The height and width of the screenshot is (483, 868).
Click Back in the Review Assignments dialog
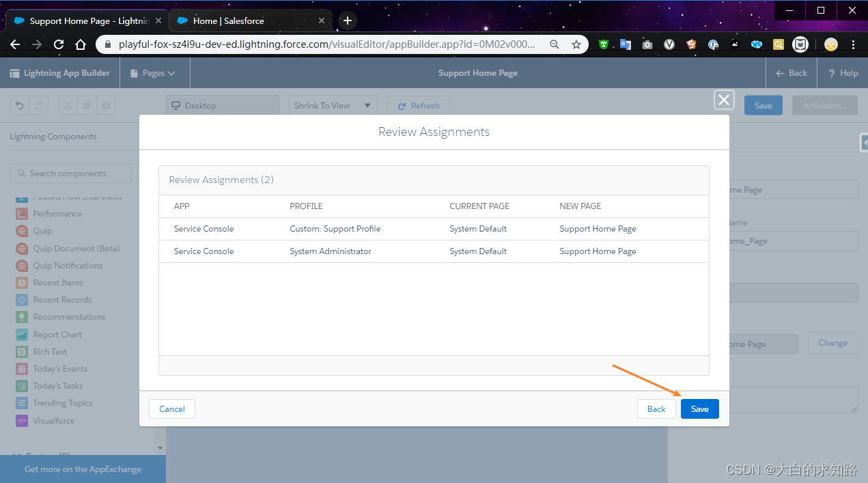(656, 409)
